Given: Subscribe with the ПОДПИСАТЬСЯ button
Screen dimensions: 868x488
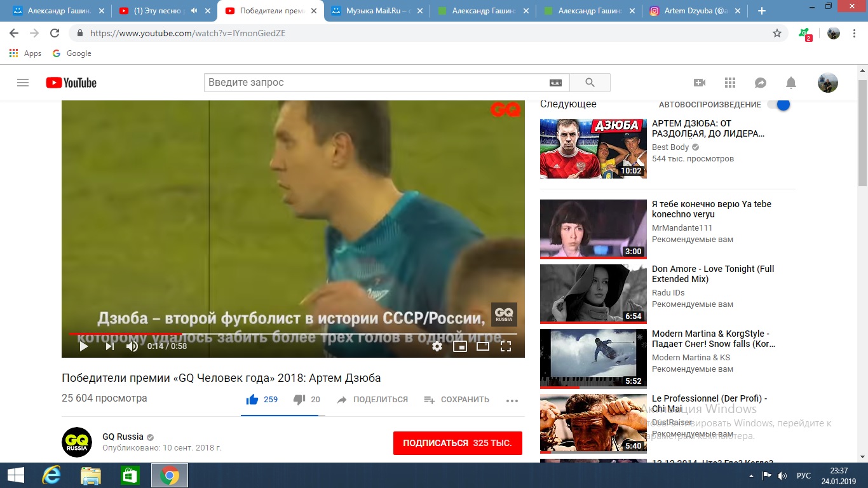Looking at the screenshot, I should (x=458, y=443).
